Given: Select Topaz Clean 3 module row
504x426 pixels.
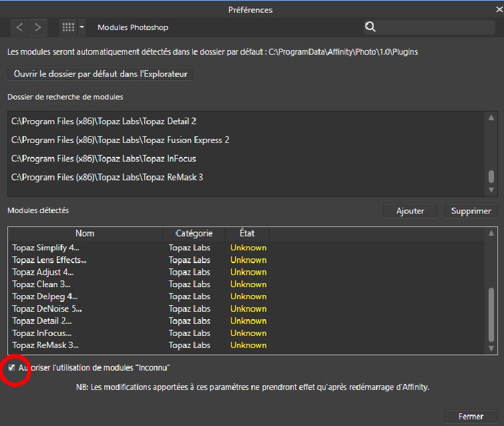Looking at the screenshot, I should [x=246, y=284].
